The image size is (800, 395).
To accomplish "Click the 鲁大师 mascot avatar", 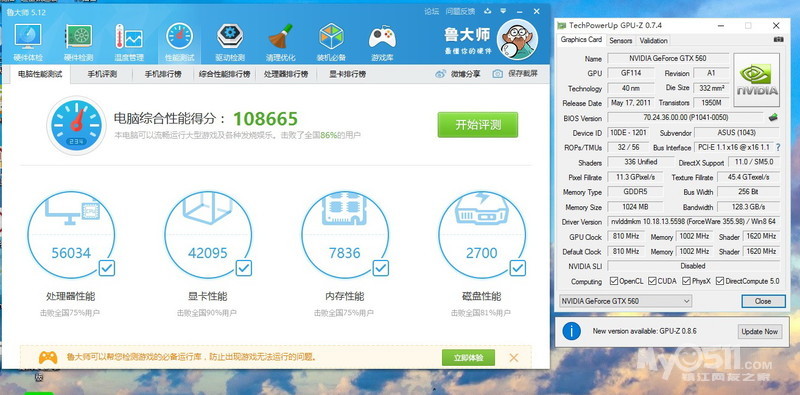I will [x=517, y=40].
